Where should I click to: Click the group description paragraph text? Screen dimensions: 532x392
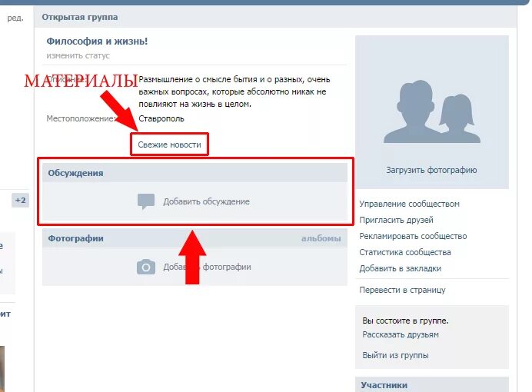point(234,91)
